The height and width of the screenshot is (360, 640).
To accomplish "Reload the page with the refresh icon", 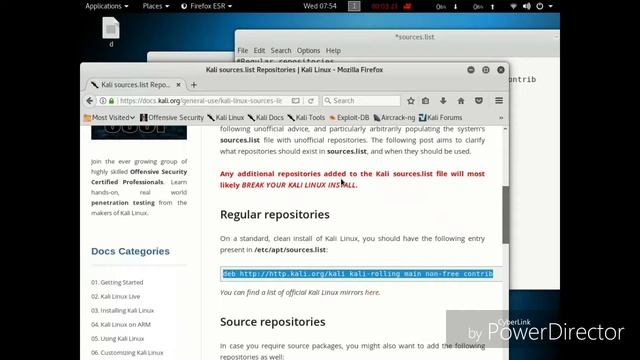I will [x=311, y=101].
